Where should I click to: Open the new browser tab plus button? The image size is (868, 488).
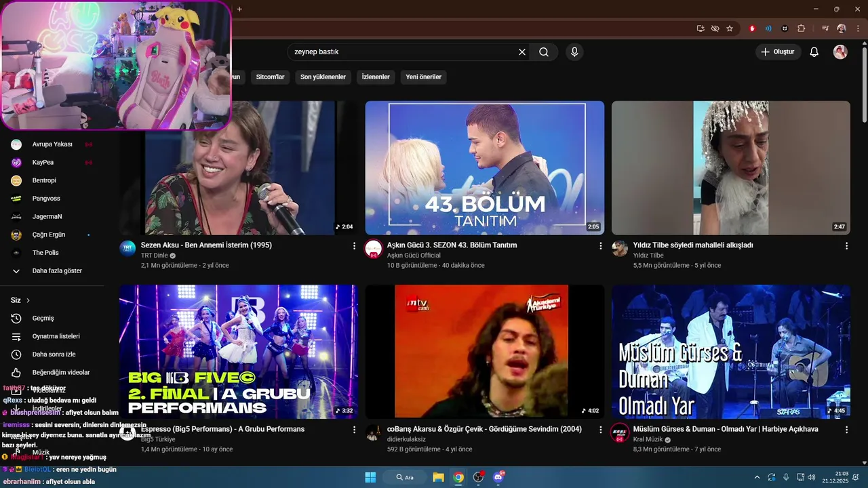(239, 9)
